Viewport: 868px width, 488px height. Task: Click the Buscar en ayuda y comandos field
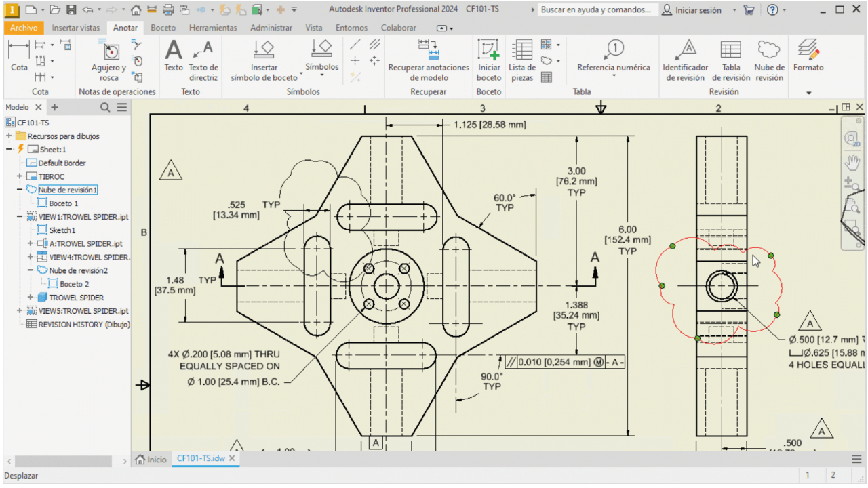point(597,10)
